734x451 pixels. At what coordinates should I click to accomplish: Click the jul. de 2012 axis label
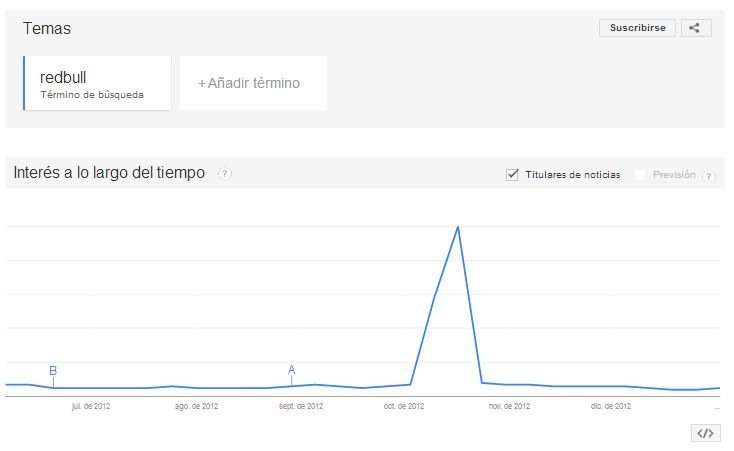coord(91,406)
